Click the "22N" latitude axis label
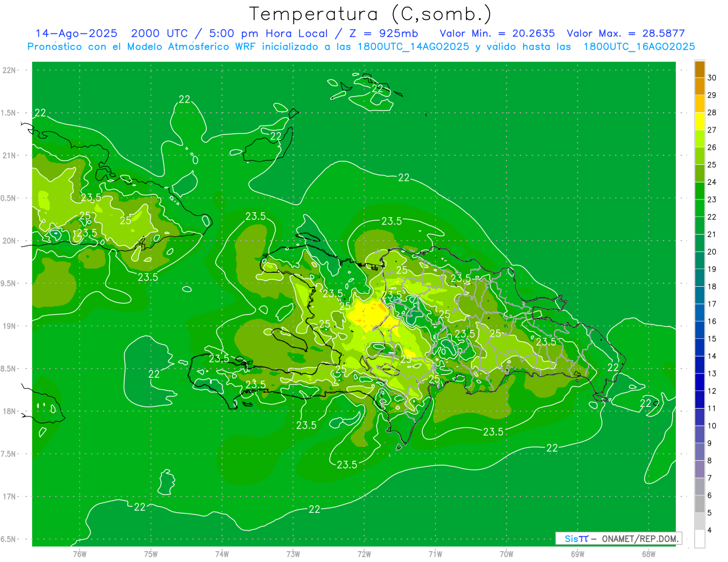The width and height of the screenshot is (728, 562). click(9, 70)
